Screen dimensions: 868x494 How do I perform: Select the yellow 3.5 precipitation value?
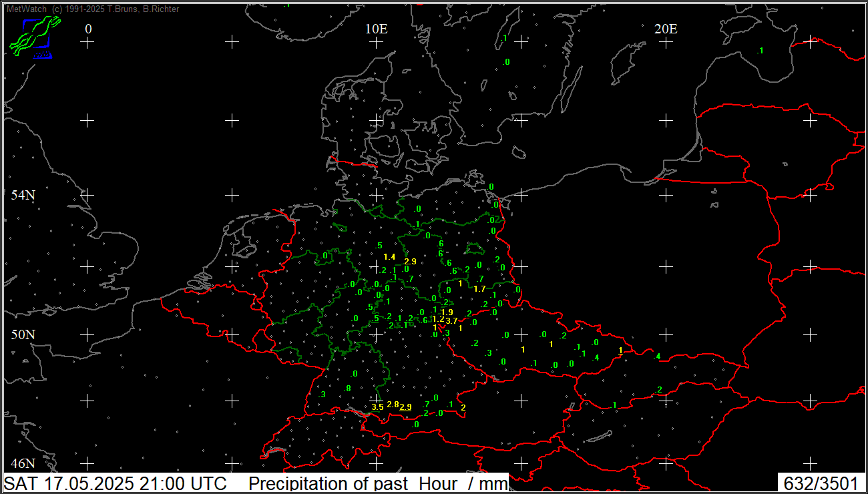click(377, 407)
